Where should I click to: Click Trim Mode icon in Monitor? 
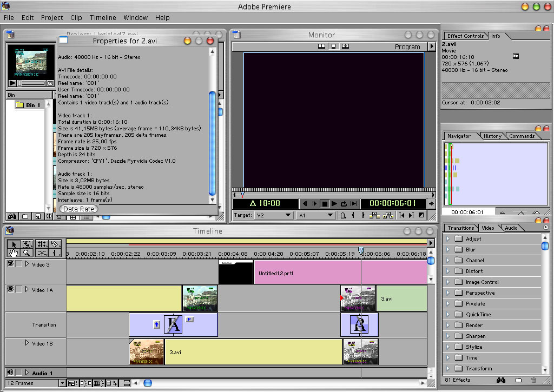pos(345,46)
